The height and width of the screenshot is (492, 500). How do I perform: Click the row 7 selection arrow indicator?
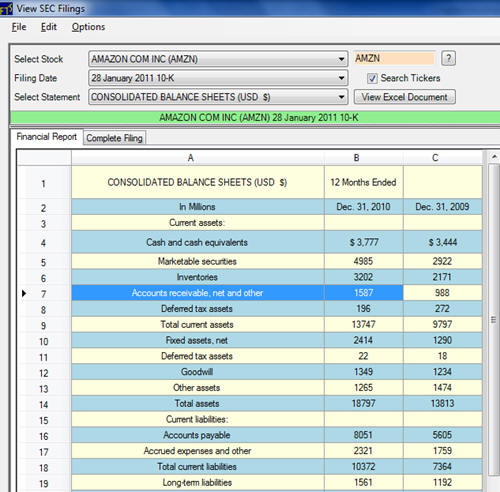pos(24,293)
